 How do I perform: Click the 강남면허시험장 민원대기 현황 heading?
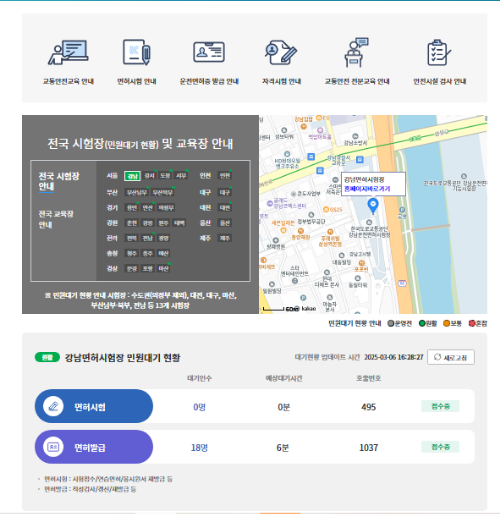[122, 358]
